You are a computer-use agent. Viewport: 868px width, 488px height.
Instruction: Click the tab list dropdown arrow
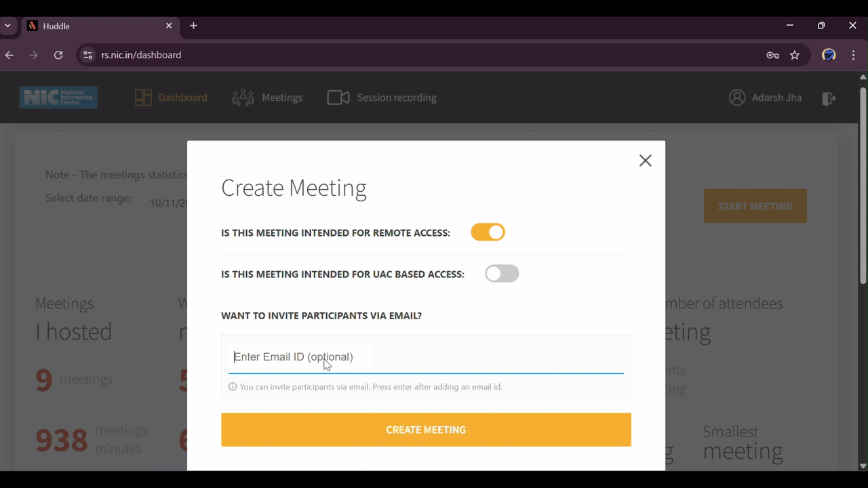tap(7, 25)
